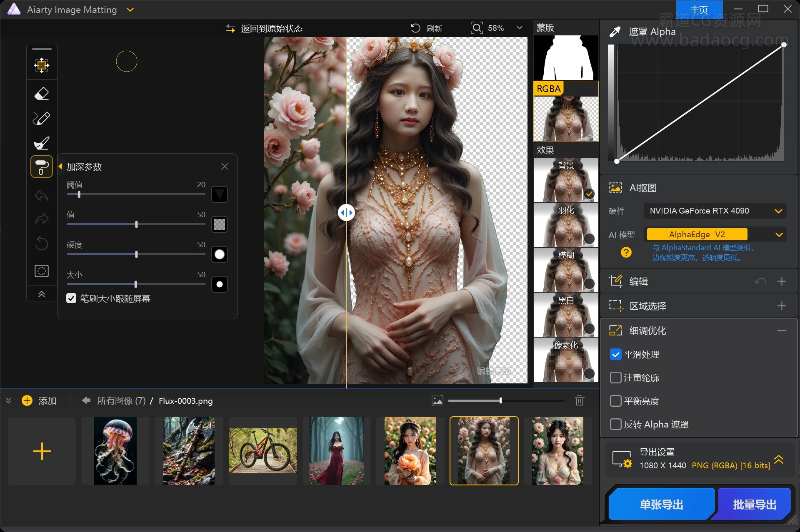
Task: Select the Dodge brush tool
Action: pos(42,143)
